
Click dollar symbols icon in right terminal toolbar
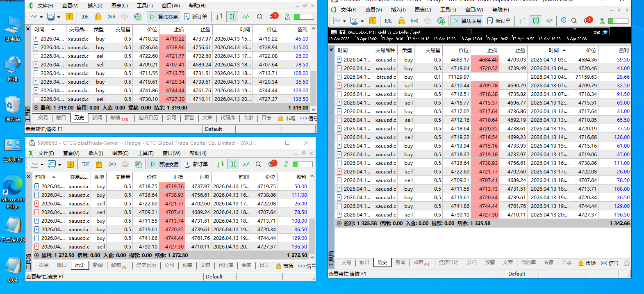click(x=373, y=21)
